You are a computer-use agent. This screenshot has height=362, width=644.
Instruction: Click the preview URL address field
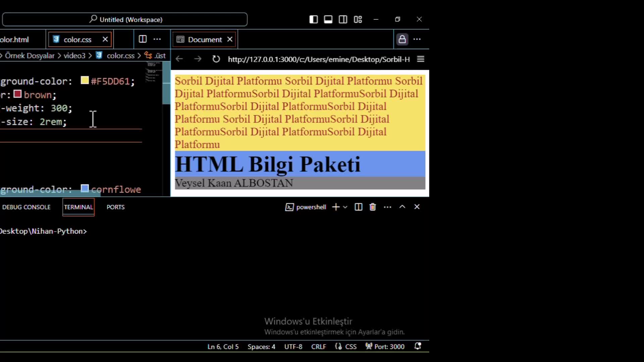click(x=319, y=59)
